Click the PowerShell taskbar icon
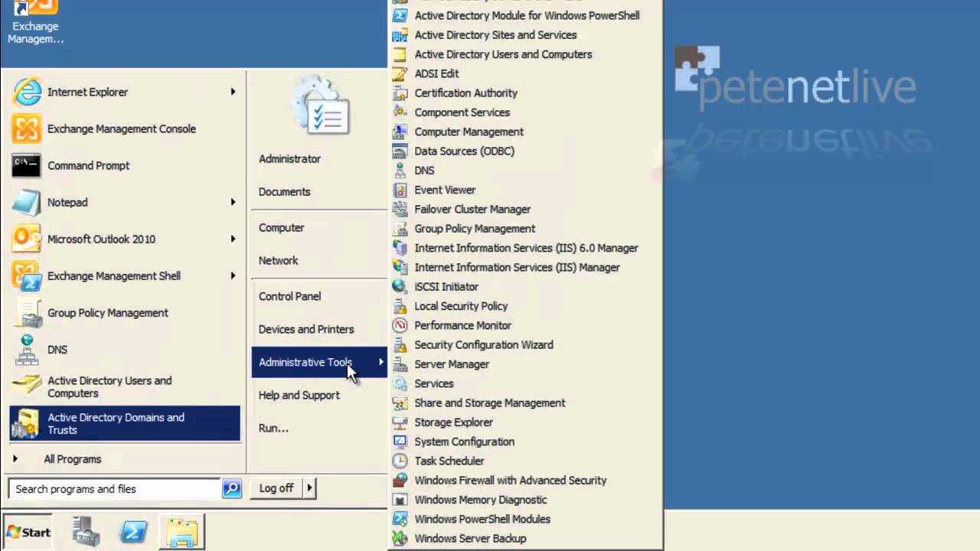 134,532
